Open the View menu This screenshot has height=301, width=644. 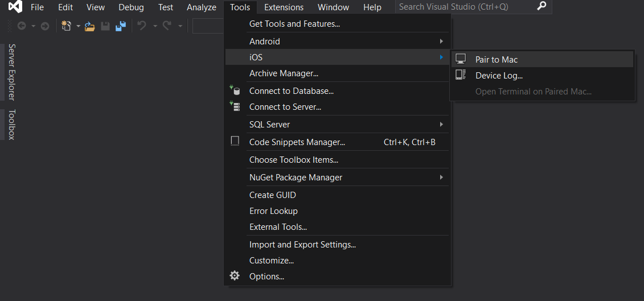pos(95,7)
